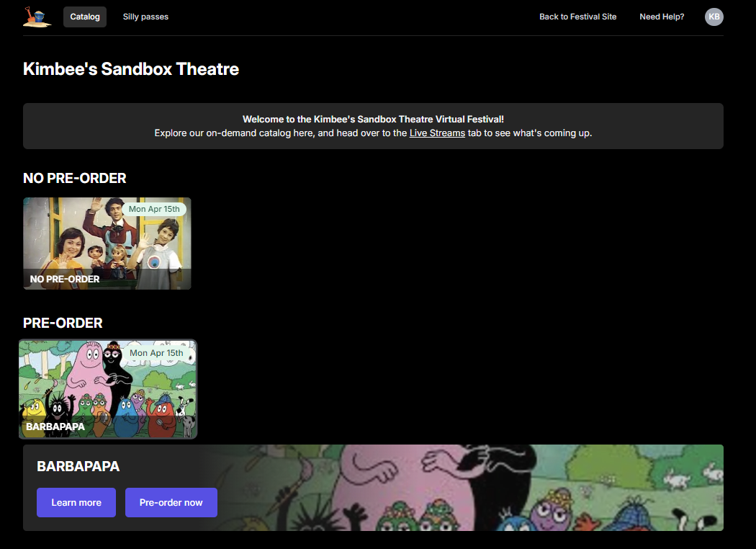This screenshot has height=549, width=756.
Task: Click the BARBAPAPA caption on the pre-order card
Action: pyautogui.click(x=55, y=427)
